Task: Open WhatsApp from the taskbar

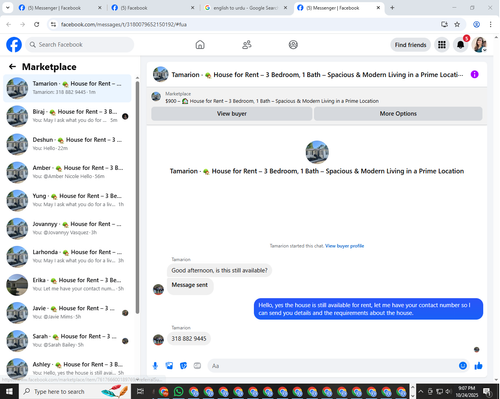Action: 178,391
